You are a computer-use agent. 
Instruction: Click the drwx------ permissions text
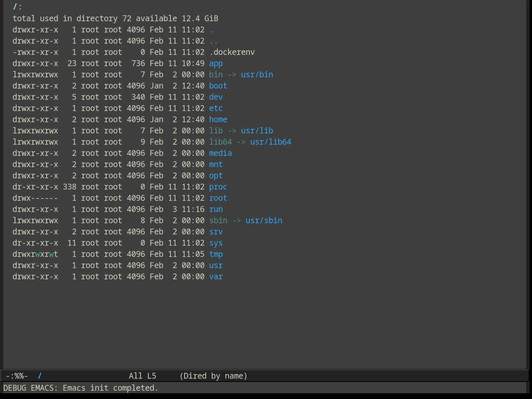[35, 198]
